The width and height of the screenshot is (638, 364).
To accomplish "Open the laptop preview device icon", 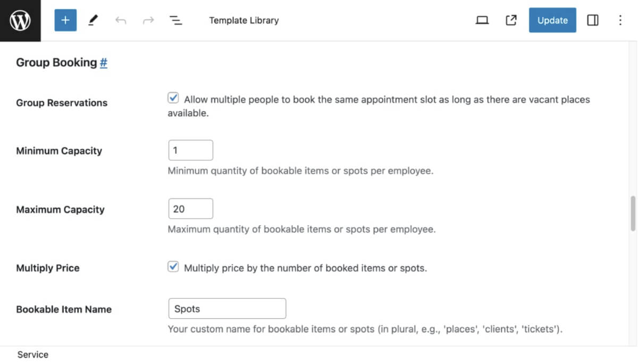I will tap(482, 20).
